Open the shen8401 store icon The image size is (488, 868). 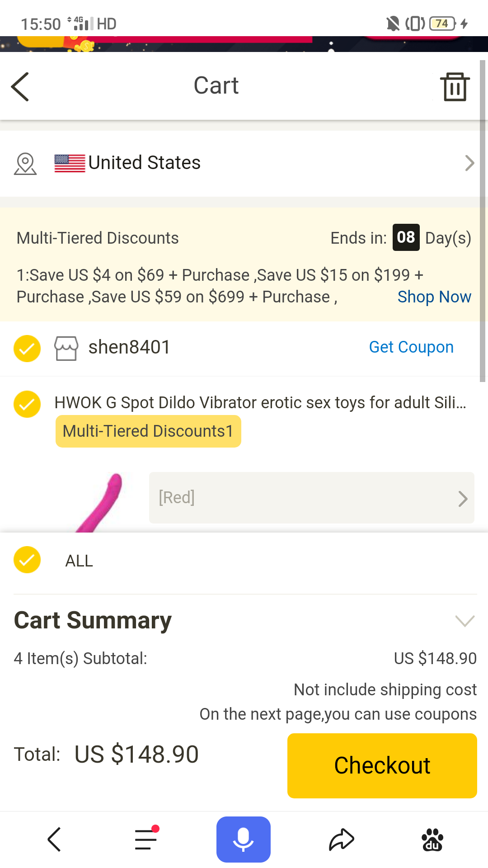[x=66, y=348]
